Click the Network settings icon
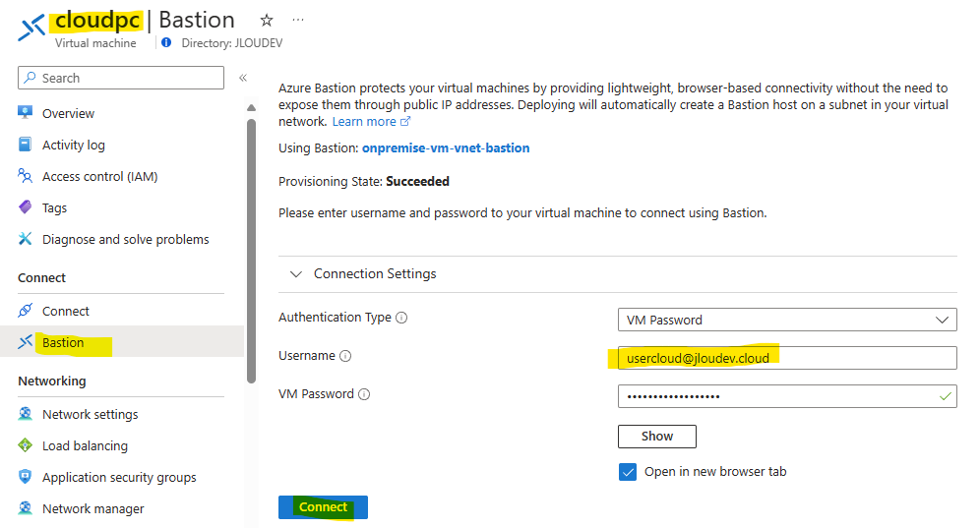 tap(25, 413)
